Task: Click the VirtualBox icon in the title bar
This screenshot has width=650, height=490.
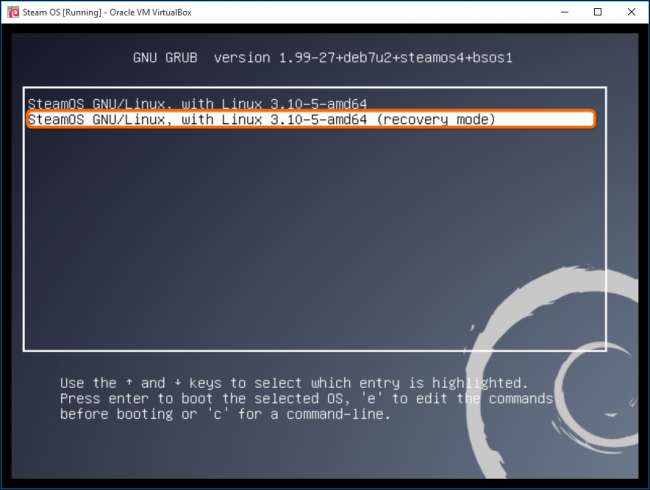Action: click(x=13, y=12)
